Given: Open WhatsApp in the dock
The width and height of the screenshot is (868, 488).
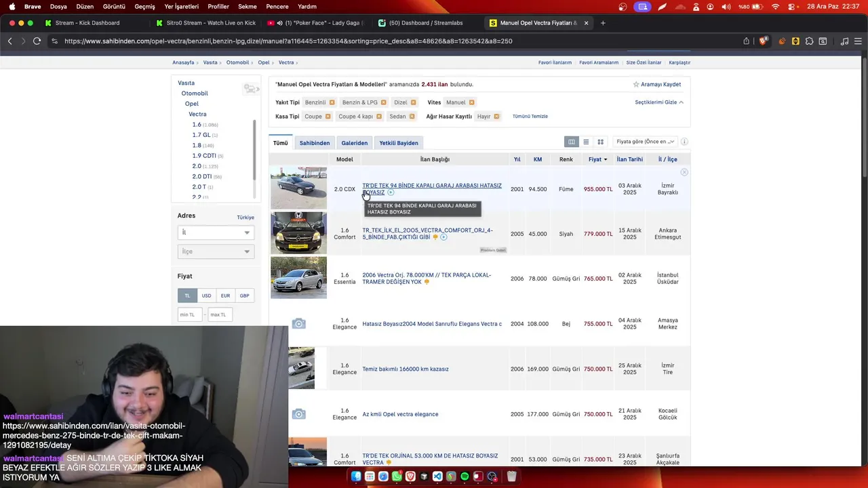Looking at the screenshot, I should click(x=397, y=476).
